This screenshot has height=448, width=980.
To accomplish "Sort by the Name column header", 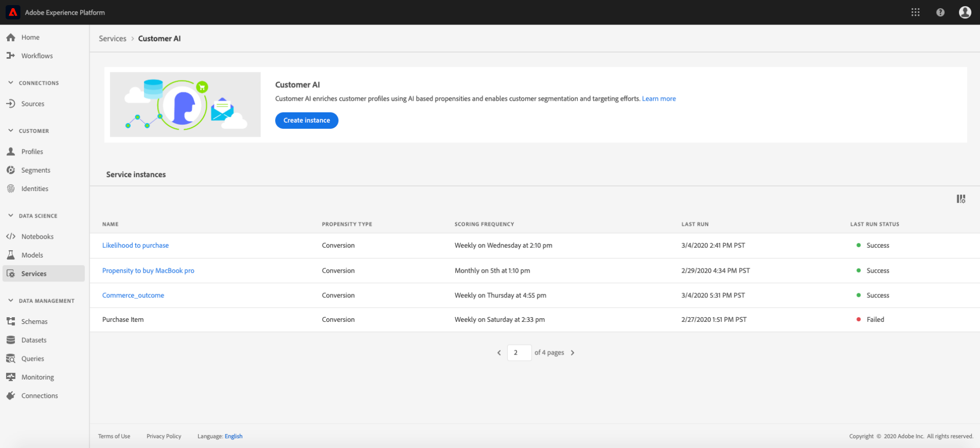I will [x=110, y=224].
